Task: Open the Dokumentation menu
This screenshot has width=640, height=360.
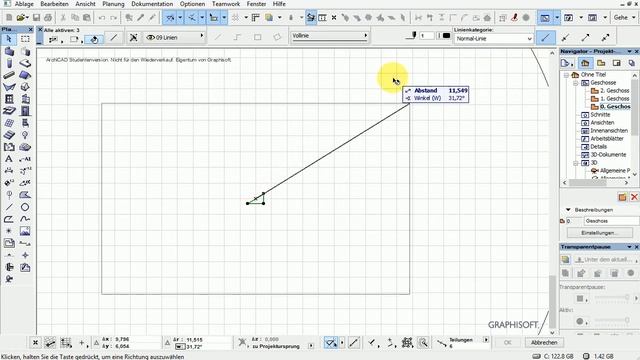Action: [152, 4]
